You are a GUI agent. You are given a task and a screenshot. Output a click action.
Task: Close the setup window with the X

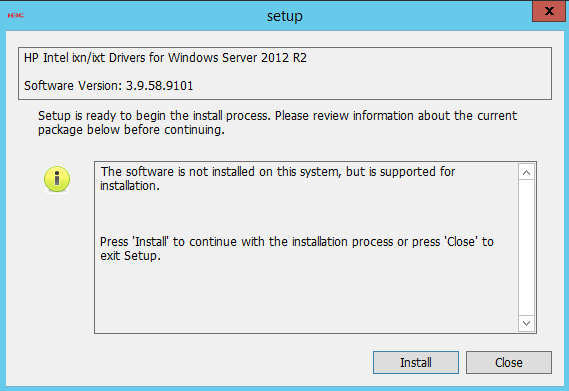pos(549,11)
